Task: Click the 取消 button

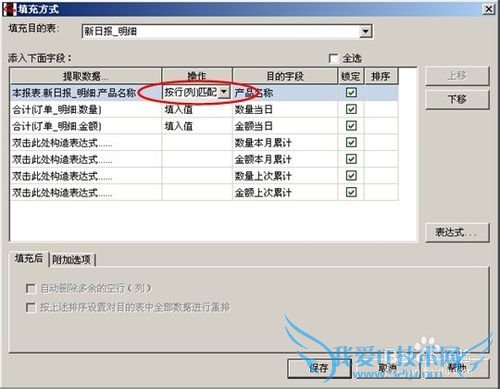Action: click(x=387, y=368)
